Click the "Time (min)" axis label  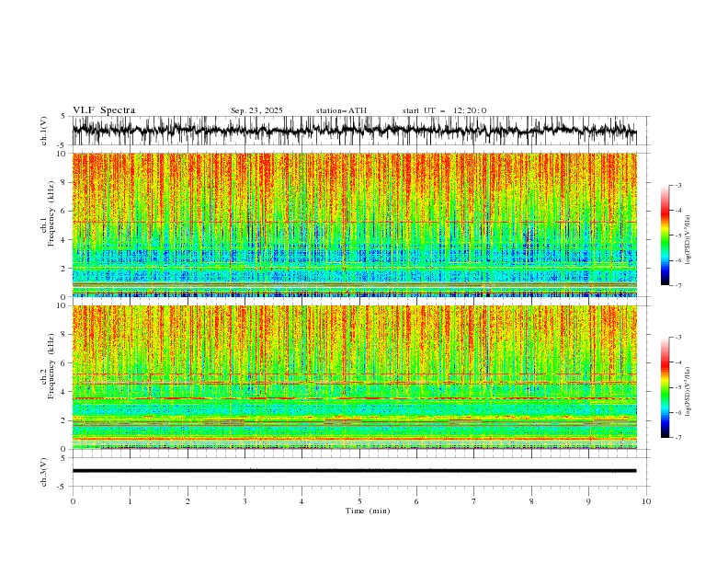point(368,511)
